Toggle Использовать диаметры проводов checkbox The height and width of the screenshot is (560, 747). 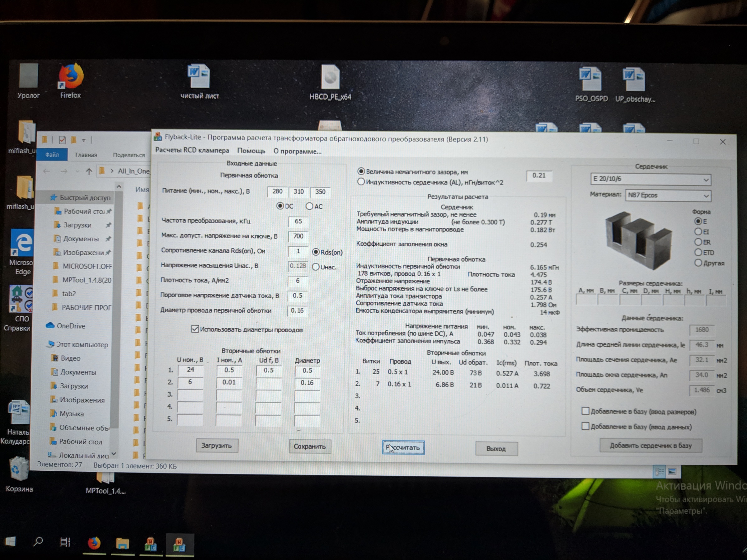195,329
